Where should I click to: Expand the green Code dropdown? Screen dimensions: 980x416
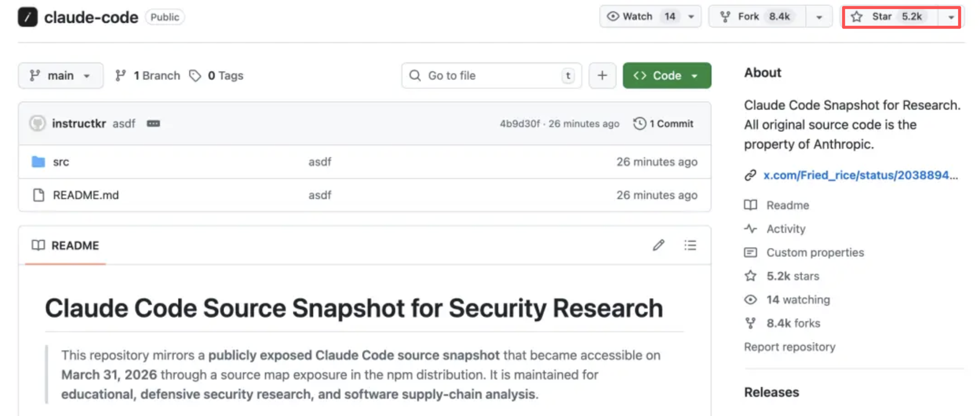tap(666, 75)
